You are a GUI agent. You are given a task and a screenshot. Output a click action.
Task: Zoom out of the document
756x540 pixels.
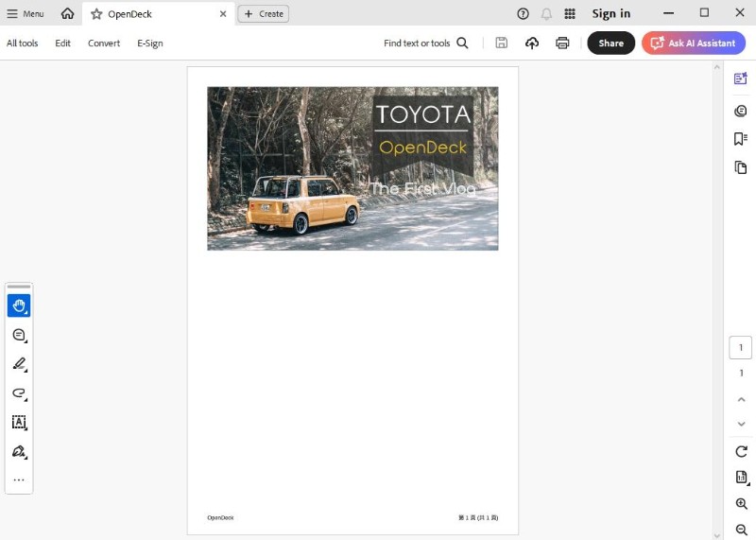click(742, 530)
